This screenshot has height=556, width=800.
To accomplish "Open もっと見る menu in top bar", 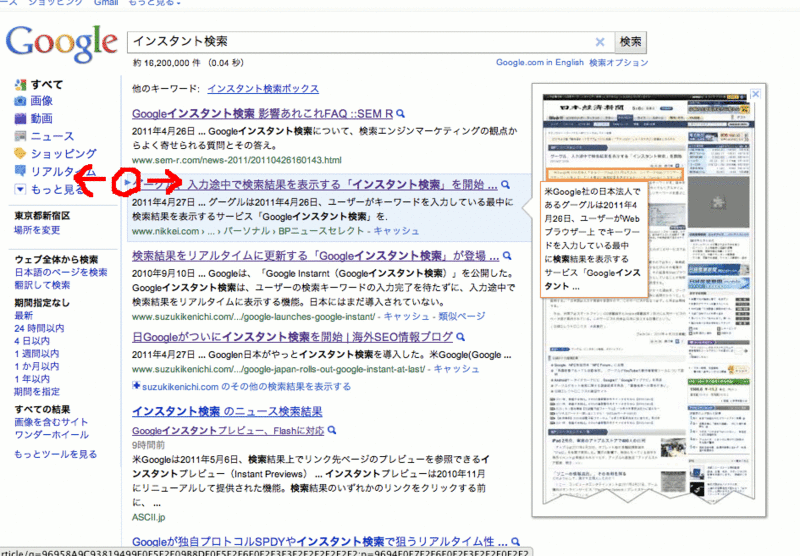I will pos(154,3).
